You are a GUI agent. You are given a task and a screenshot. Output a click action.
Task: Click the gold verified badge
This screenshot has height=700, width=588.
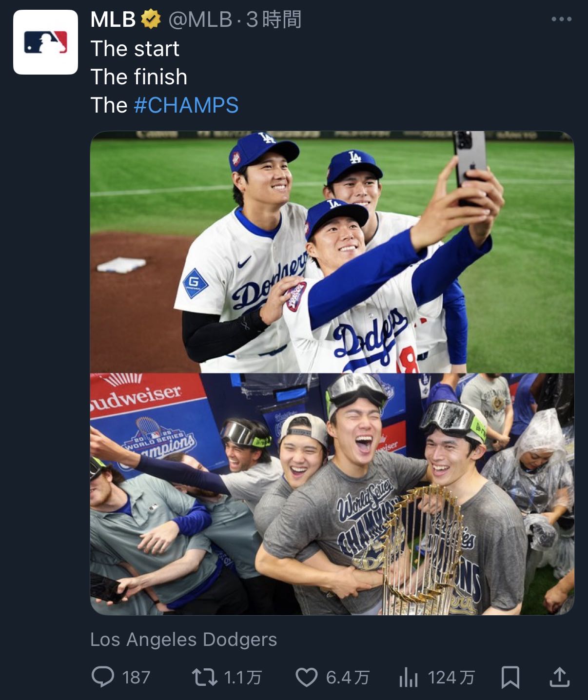tap(151, 19)
